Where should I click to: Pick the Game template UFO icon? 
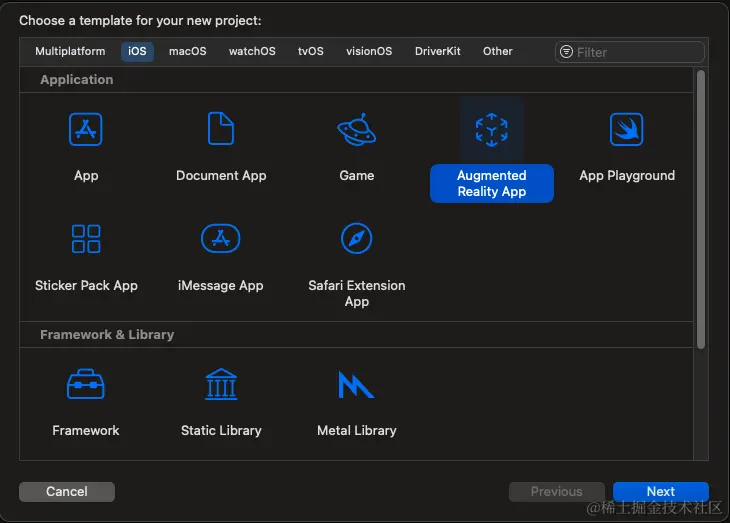[357, 129]
